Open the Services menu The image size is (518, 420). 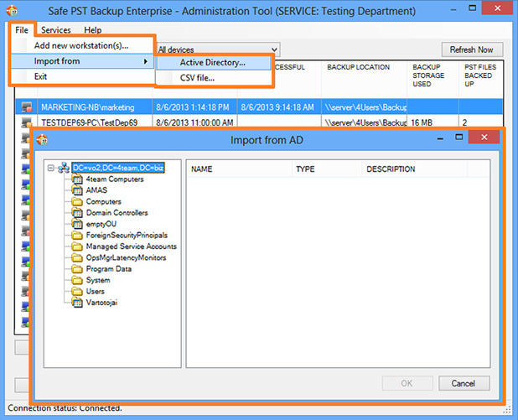click(56, 30)
